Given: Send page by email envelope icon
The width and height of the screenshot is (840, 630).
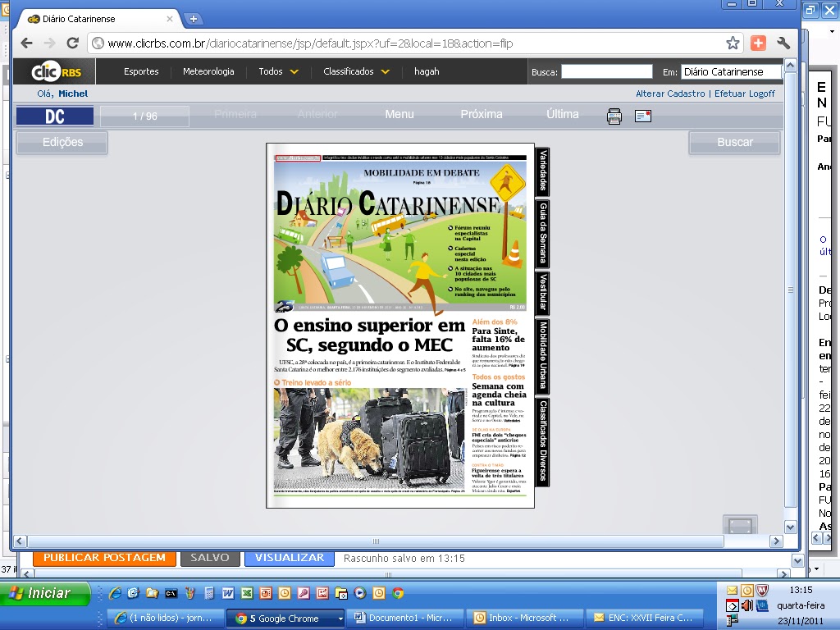Looking at the screenshot, I should pos(643,116).
